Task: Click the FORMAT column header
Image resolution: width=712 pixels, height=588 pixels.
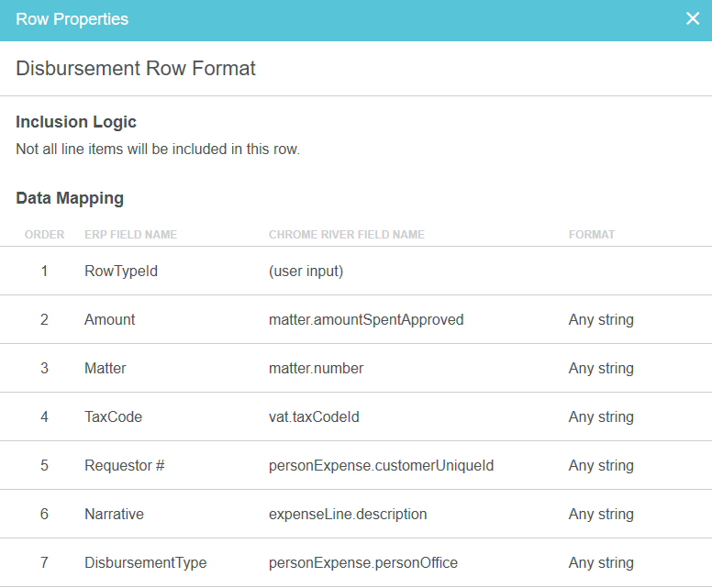Action: [x=591, y=235]
